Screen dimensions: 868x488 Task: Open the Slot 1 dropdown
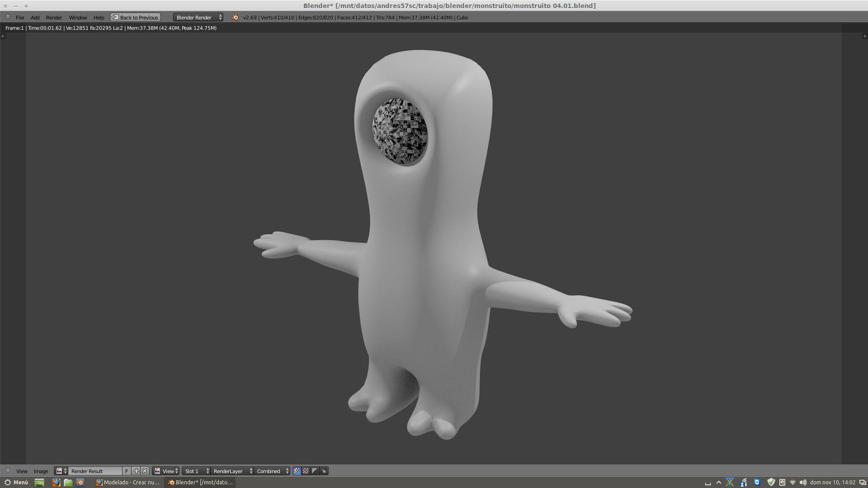tap(197, 471)
